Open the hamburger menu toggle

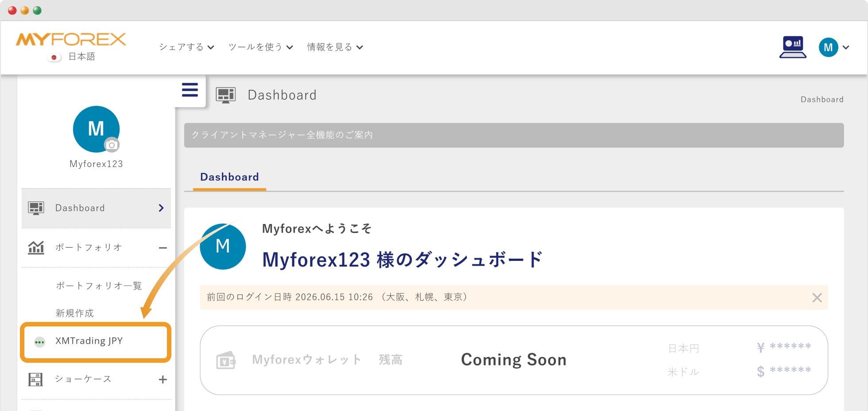(190, 90)
